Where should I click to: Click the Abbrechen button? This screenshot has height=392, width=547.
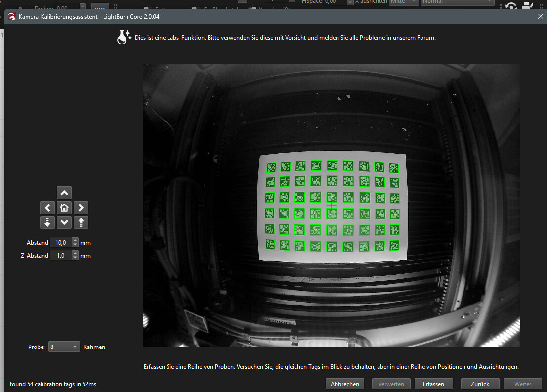[x=344, y=384]
